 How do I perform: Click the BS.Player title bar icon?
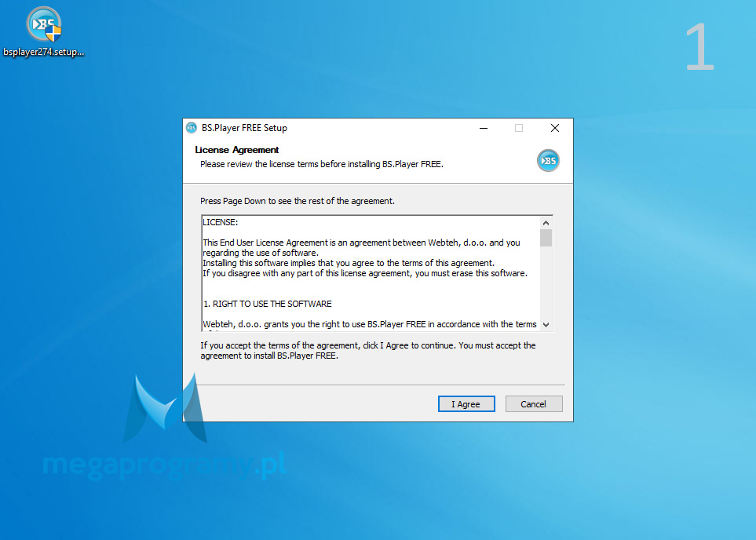192,128
